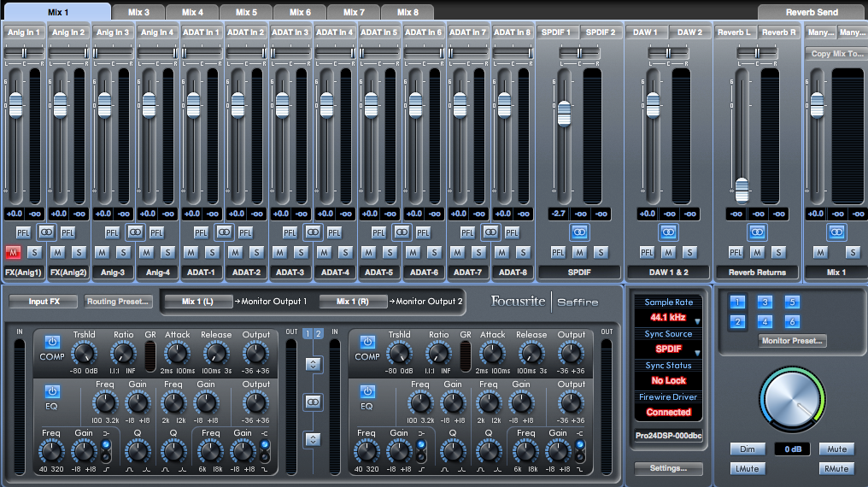Toggle the left channel EQ power button
This screenshot has width=868, height=487.
pos(52,391)
